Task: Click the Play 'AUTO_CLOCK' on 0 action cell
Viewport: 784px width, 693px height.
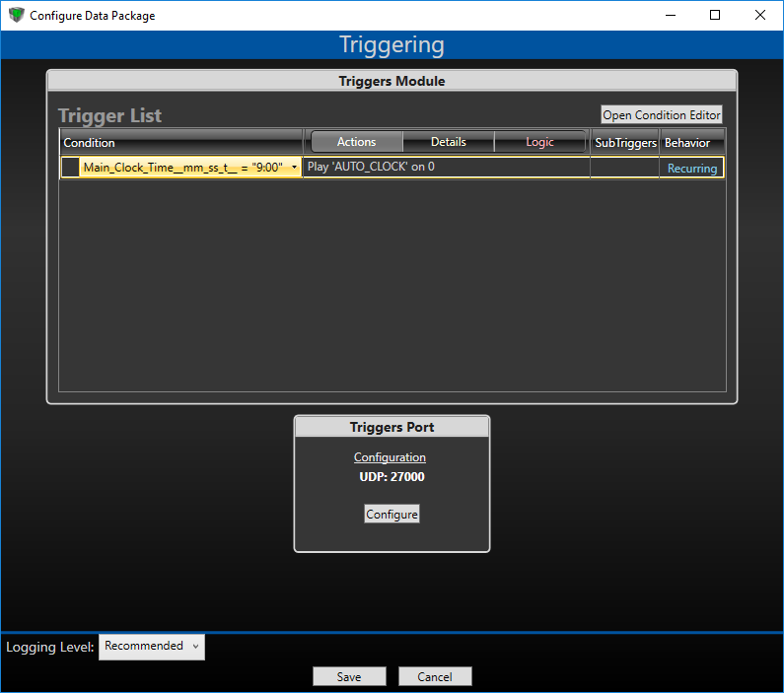Action: coord(446,168)
